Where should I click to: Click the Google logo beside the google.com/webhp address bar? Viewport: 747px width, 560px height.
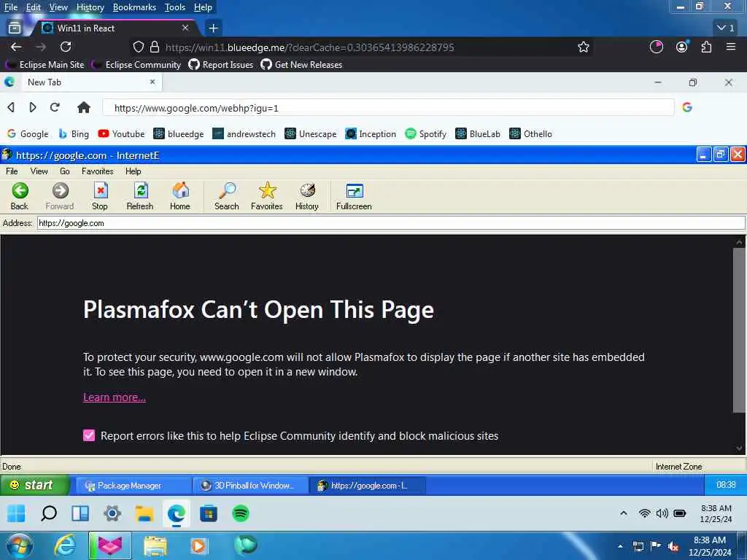(x=687, y=107)
